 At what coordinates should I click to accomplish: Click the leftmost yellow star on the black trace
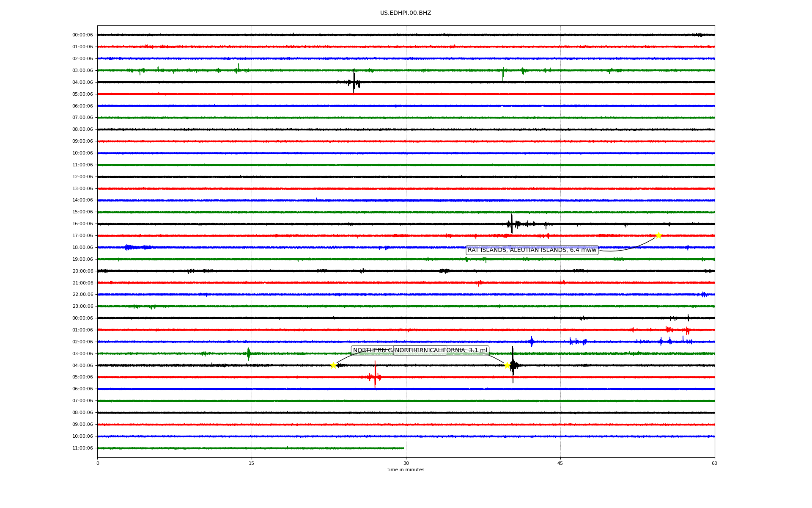pos(333,365)
